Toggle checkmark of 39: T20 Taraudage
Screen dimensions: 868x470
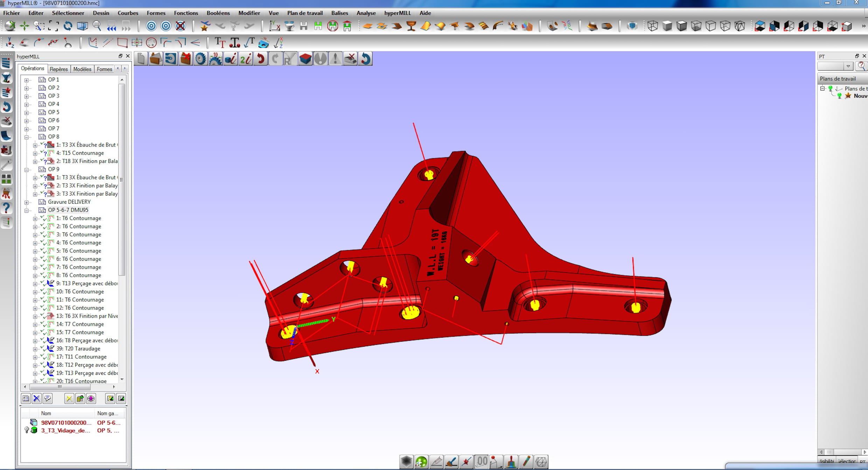[x=43, y=349]
